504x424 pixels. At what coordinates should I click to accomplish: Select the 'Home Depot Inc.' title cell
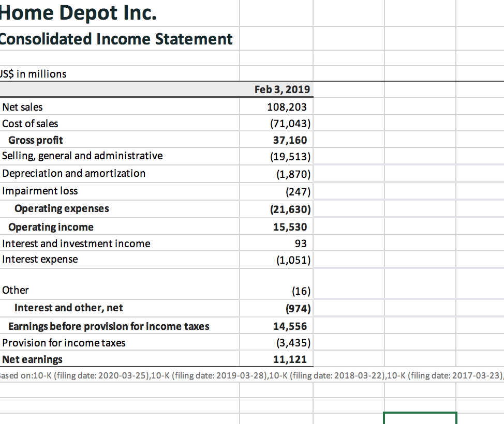pyautogui.click(x=120, y=13)
